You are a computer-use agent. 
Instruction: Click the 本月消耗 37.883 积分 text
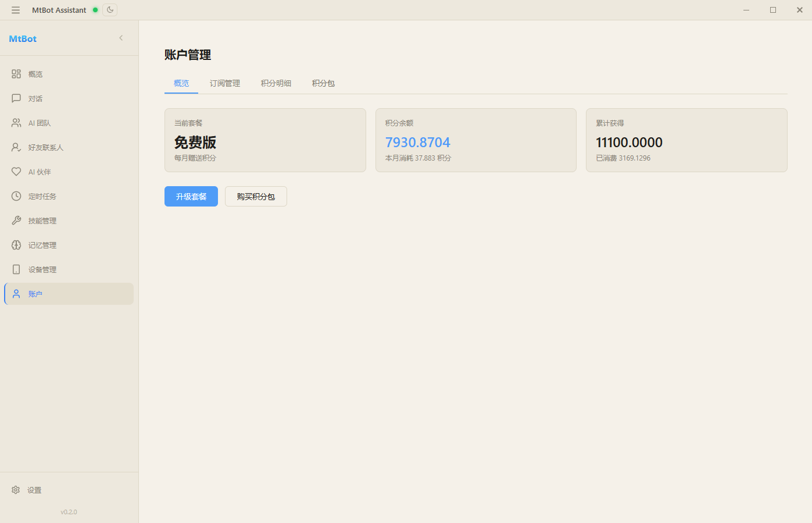418,158
